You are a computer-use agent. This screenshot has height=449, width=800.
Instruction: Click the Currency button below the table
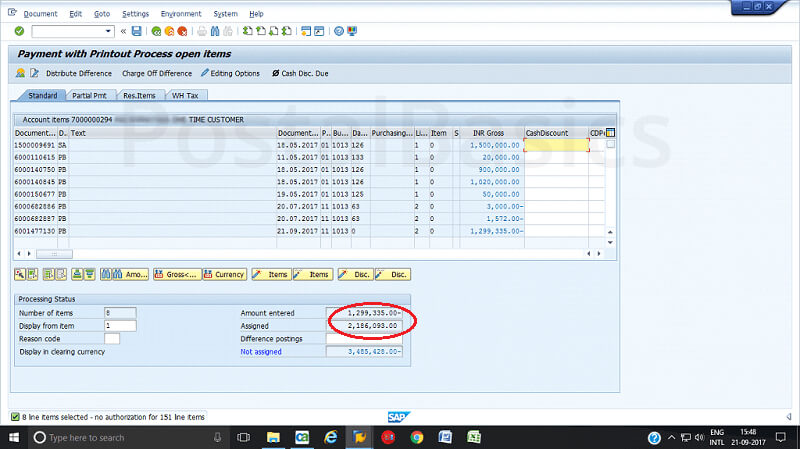click(226, 274)
